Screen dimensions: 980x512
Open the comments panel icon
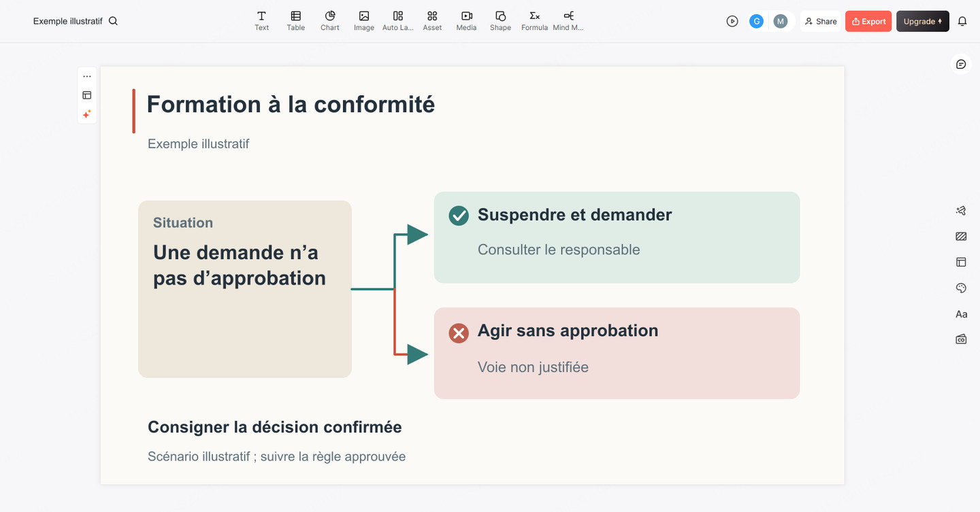[x=961, y=64]
